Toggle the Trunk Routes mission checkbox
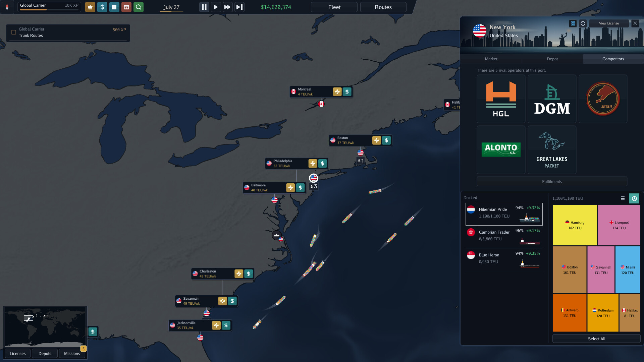This screenshot has width=644, height=362. tap(14, 32)
